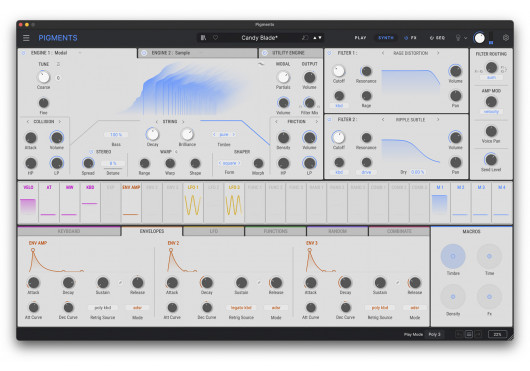Image resolution: width=530 pixels, height=371 pixels.
Task: Switch to the LFO tab
Action: click(x=214, y=231)
